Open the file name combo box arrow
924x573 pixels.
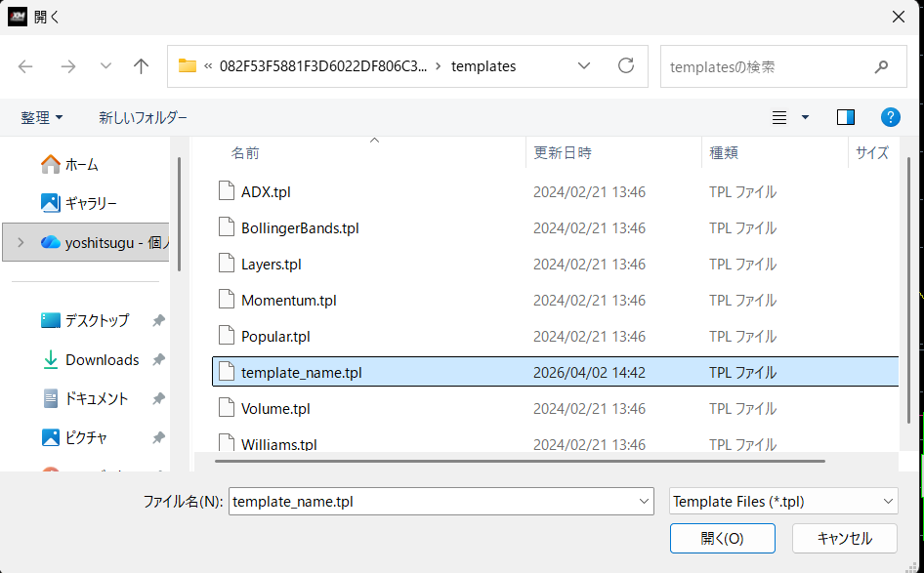642,501
